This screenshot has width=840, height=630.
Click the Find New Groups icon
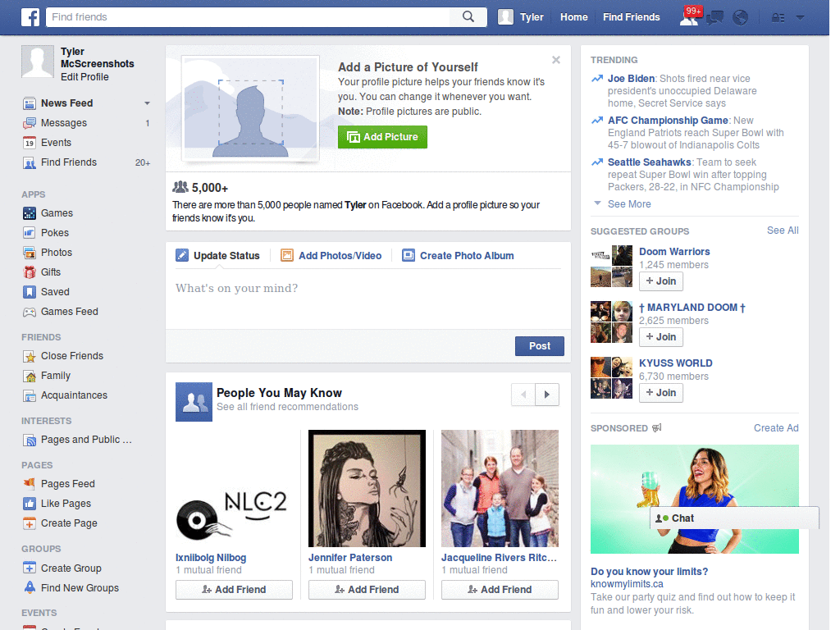coord(30,587)
